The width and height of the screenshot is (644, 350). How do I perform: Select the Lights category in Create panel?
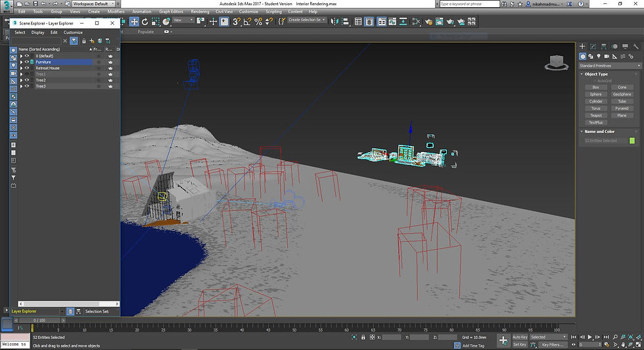[x=599, y=57]
